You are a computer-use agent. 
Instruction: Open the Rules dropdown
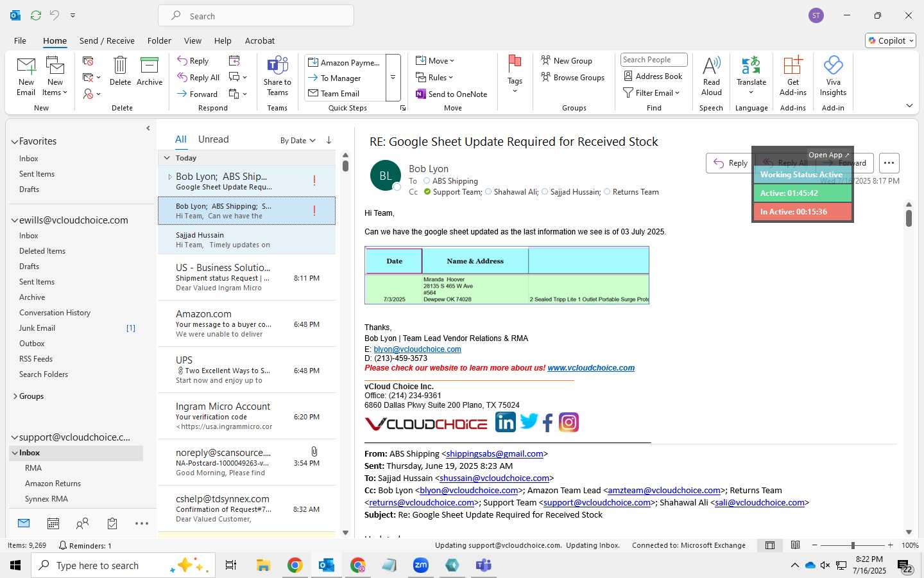(434, 77)
